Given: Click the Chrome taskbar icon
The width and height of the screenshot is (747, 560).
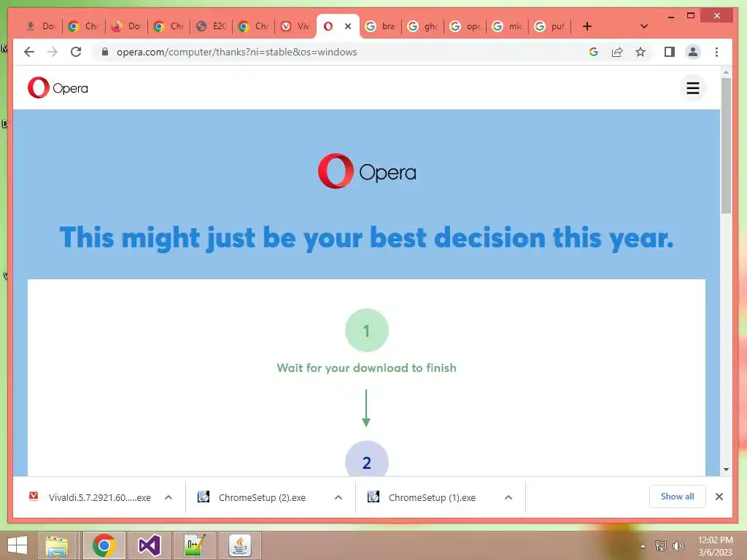Looking at the screenshot, I should [104, 545].
